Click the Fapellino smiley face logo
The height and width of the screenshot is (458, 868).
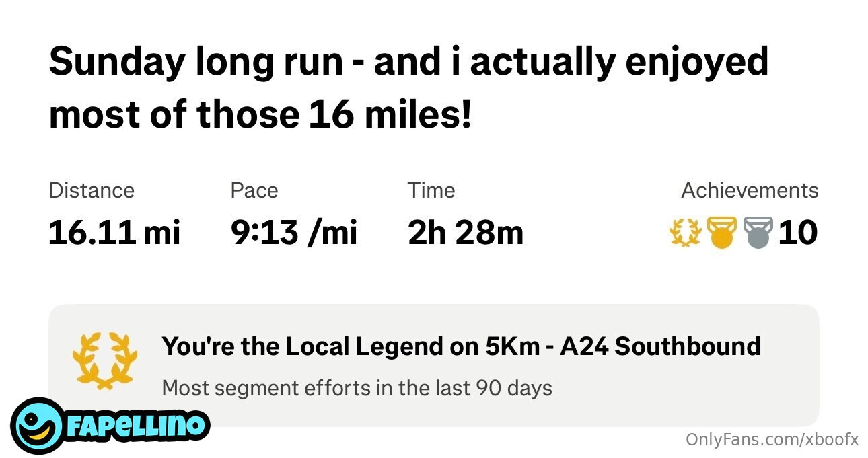[x=38, y=426]
